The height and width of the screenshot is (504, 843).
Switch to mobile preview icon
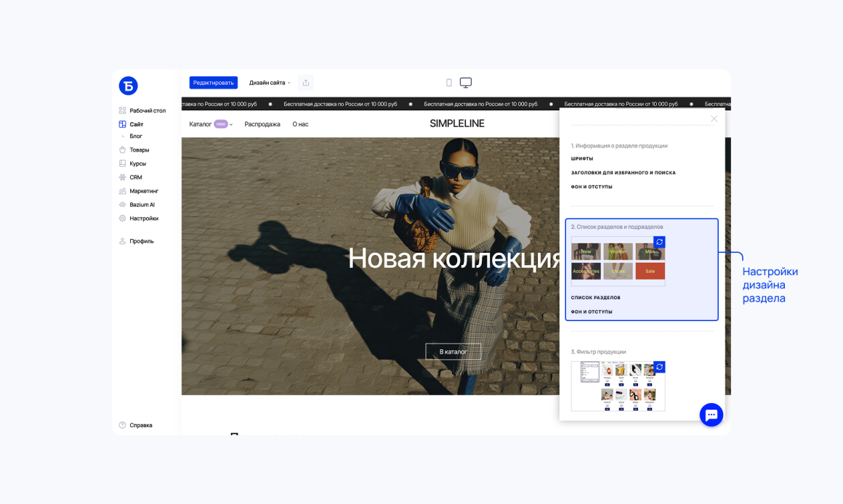tap(449, 83)
